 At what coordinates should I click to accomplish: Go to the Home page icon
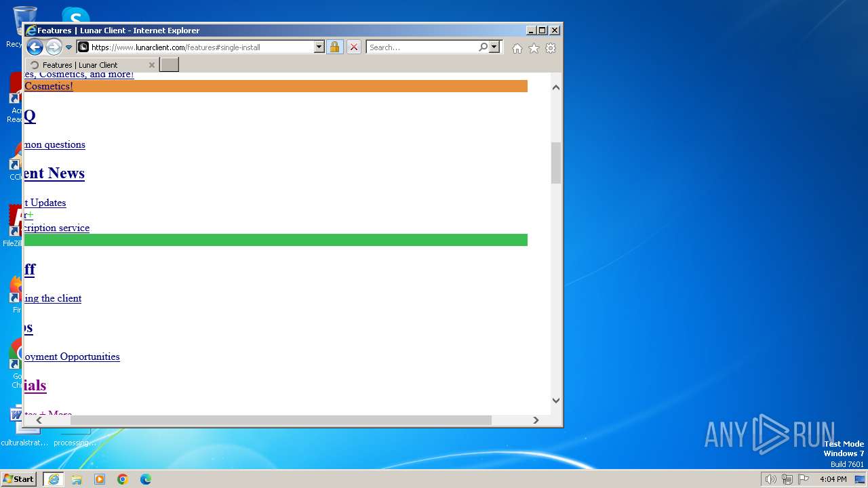point(517,48)
